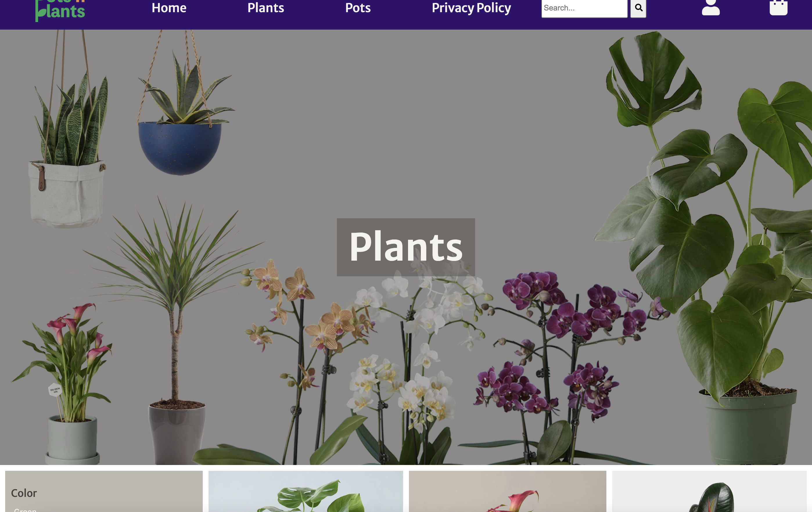Click the Pots n Plants logo

(x=60, y=10)
